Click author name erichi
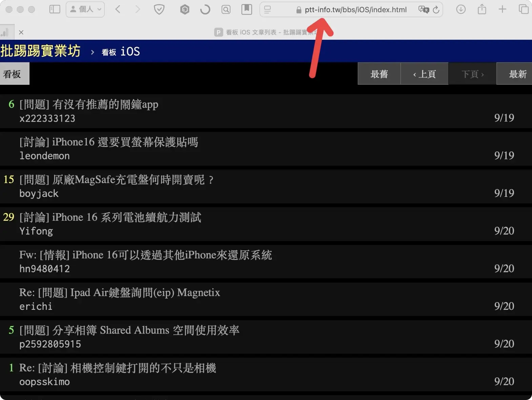 pyautogui.click(x=36, y=306)
